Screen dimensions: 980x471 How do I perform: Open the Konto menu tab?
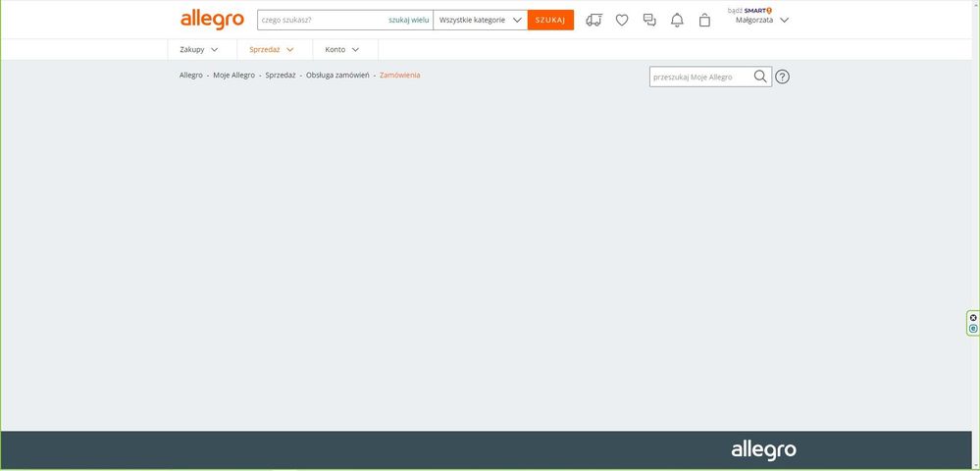coord(342,49)
